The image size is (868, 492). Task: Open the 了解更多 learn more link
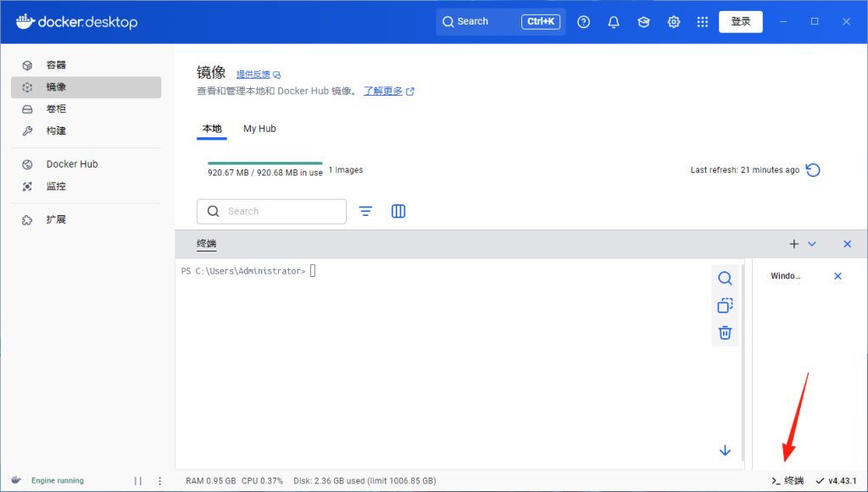point(383,91)
